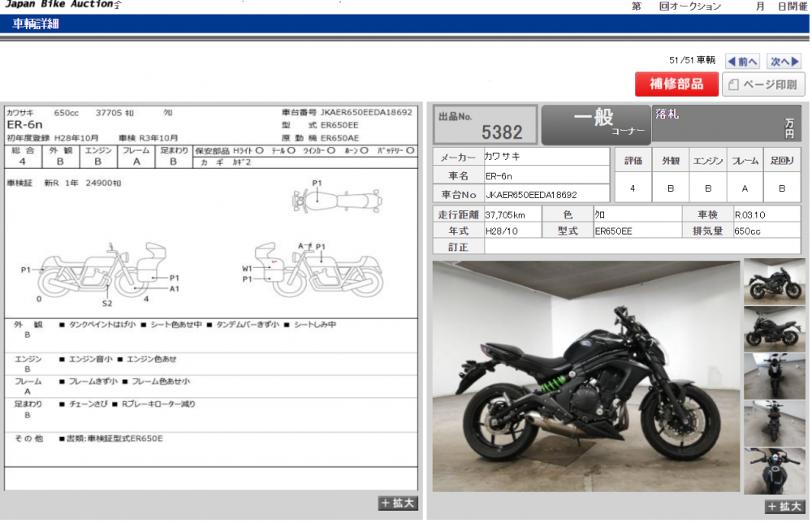Click 原動機 ER650AE on the inspection sheet

click(320, 138)
